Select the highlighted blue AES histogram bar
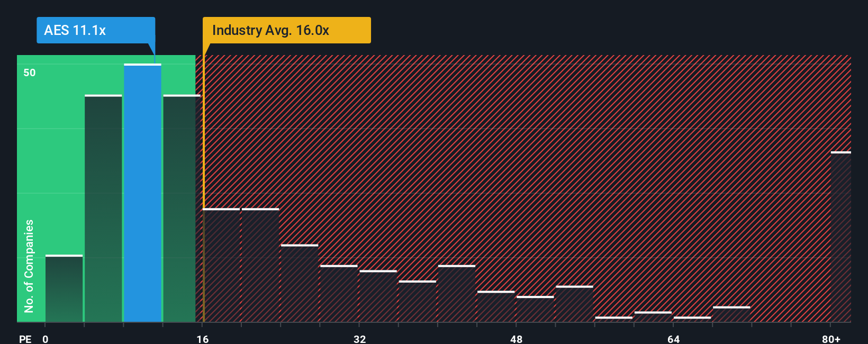Screen dimensions: 868x344 click(x=142, y=193)
